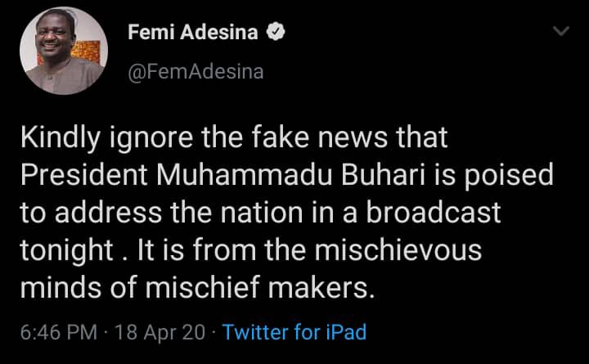The width and height of the screenshot is (589, 364).
Task: Click the Twitter for iPad source link
Action: click(294, 332)
